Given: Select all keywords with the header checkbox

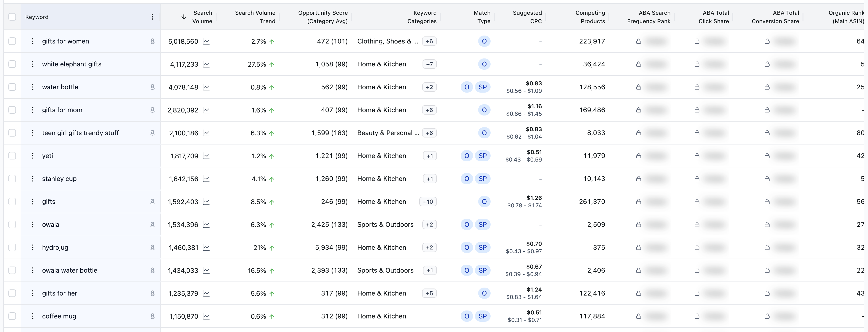Looking at the screenshot, I should pyautogui.click(x=12, y=17).
